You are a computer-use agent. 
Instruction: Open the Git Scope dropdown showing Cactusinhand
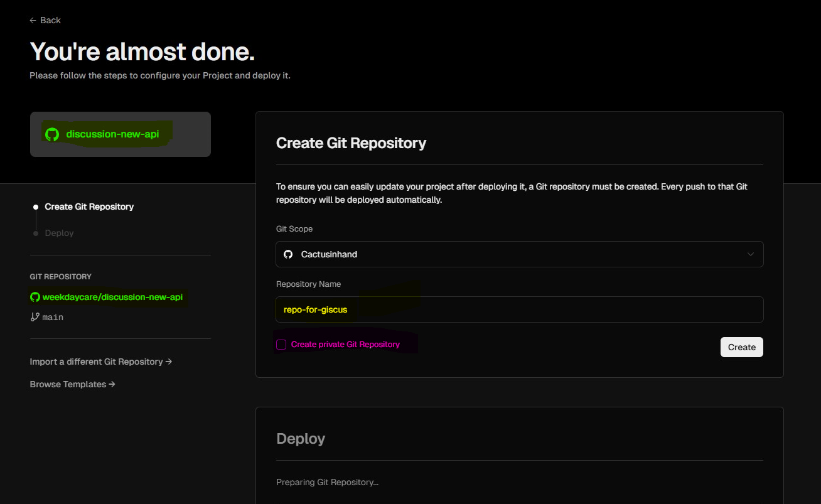518,254
